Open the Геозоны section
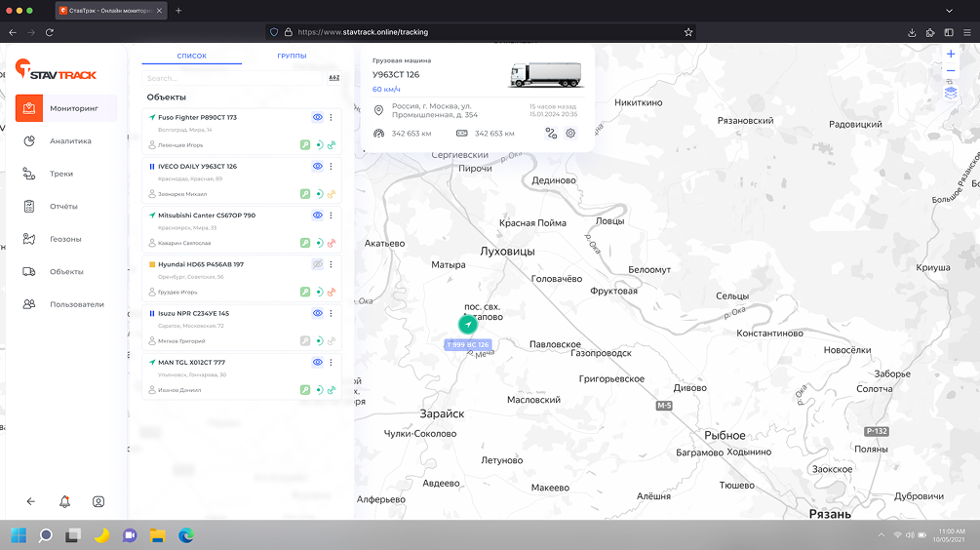The image size is (980, 550). tap(65, 239)
